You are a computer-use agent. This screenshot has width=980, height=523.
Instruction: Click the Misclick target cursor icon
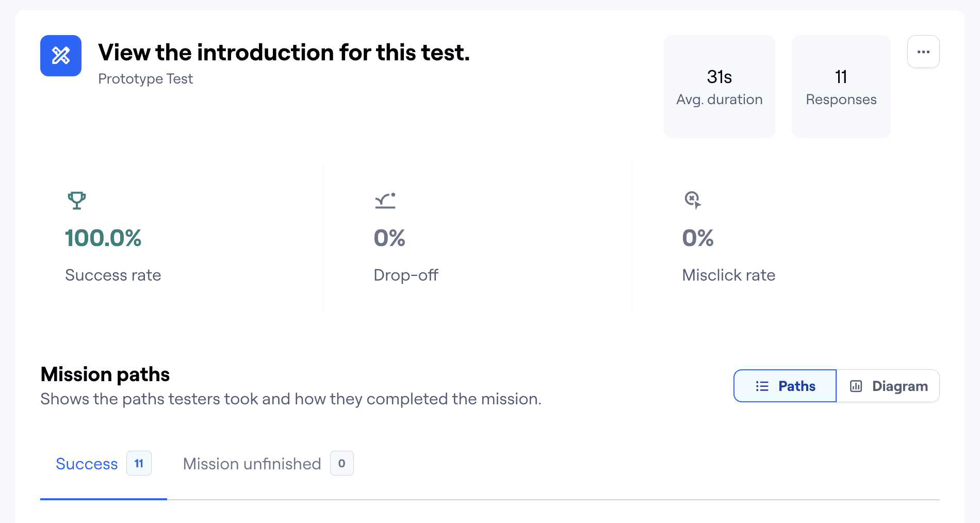pyautogui.click(x=693, y=200)
